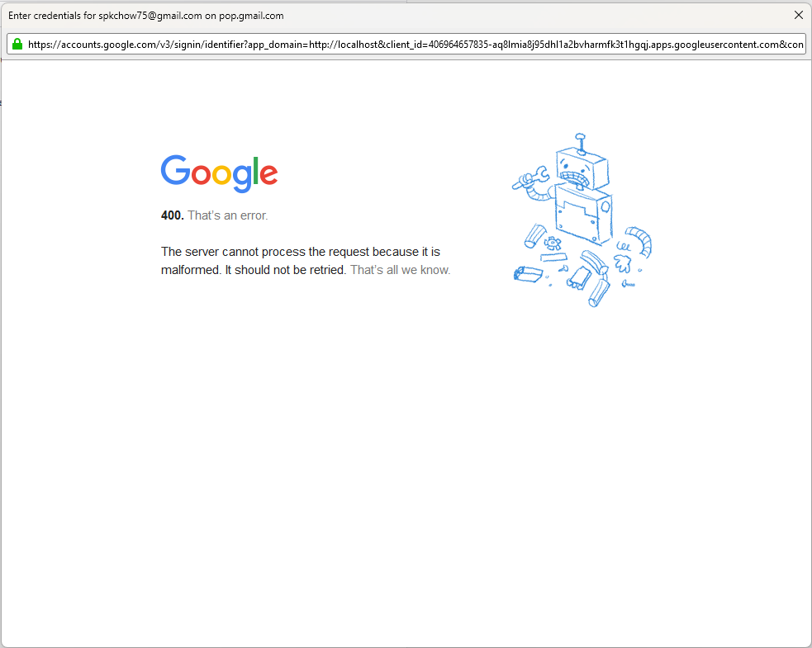This screenshot has height=648, width=812.
Task: Click the "client_id" parameter in the URL
Action: point(404,45)
